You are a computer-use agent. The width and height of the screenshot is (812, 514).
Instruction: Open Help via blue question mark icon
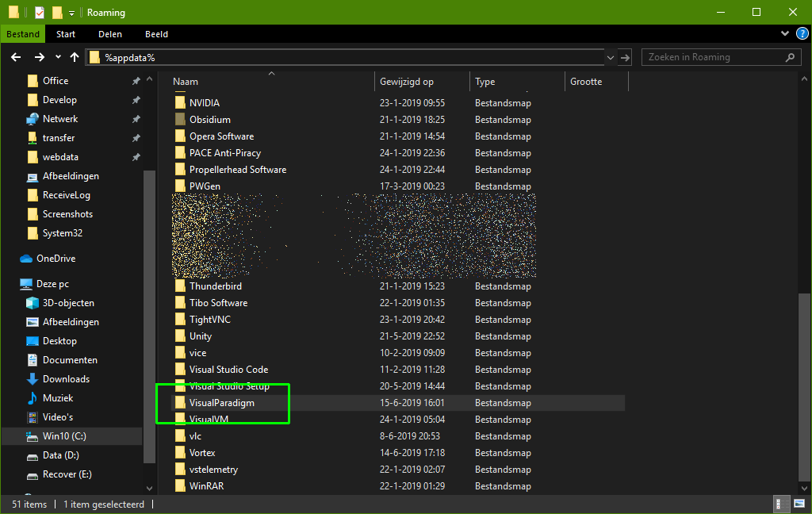(x=802, y=33)
